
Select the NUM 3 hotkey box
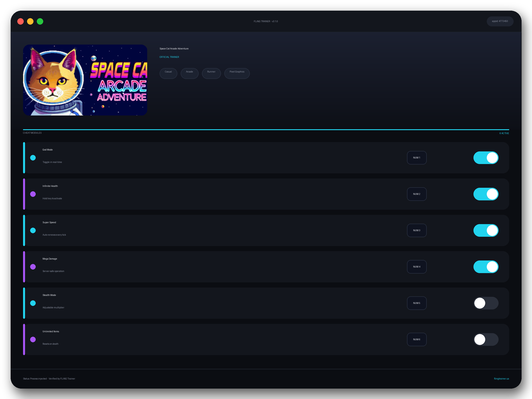coord(417,230)
